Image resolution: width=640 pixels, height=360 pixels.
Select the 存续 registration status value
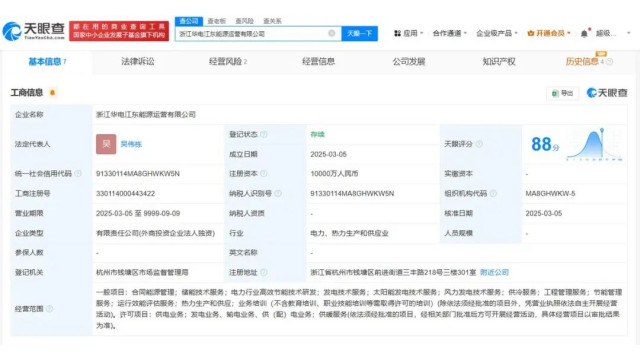[x=317, y=134]
